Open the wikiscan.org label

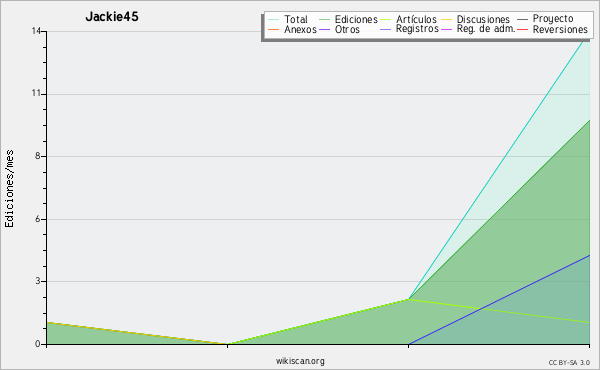300,361
